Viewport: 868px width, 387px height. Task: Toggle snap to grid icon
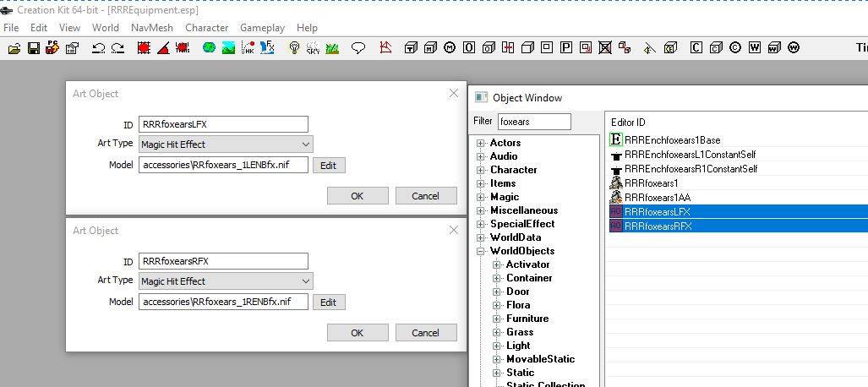[x=144, y=48]
